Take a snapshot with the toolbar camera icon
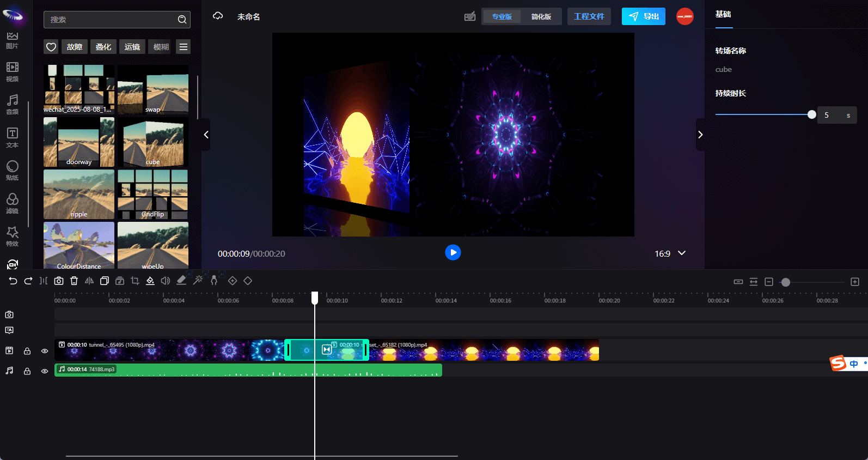The image size is (868, 460). tap(59, 281)
